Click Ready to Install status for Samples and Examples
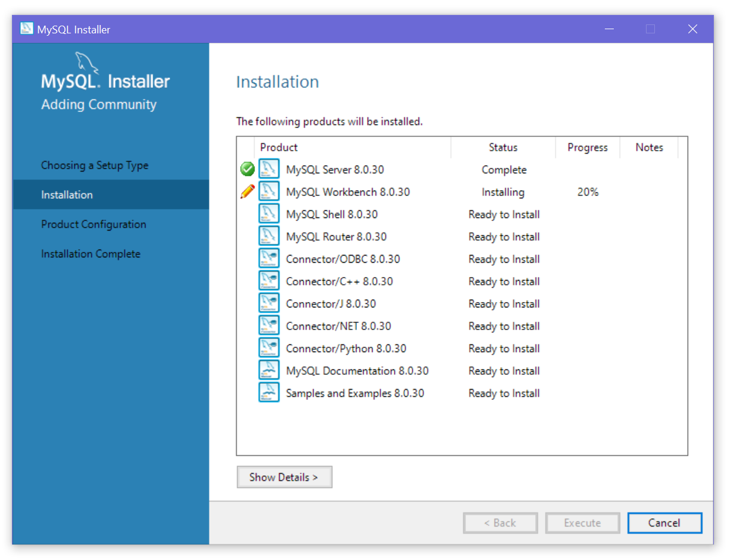Viewport: 730px width, 560px height. click(x=504, y=393)
